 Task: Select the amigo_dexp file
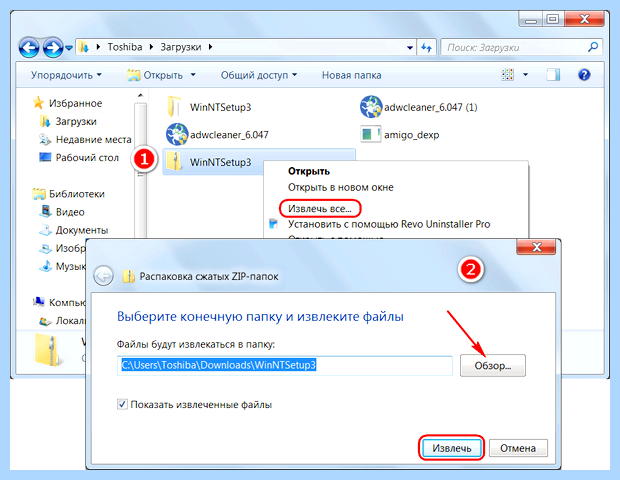tap(400, 135)
